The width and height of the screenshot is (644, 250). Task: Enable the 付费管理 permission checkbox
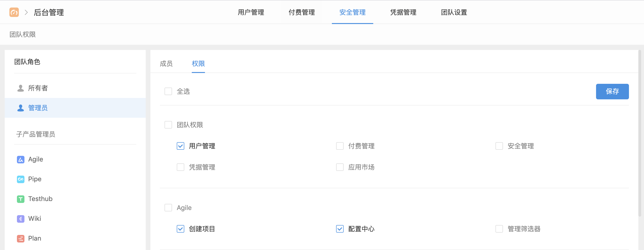[340, 146]
